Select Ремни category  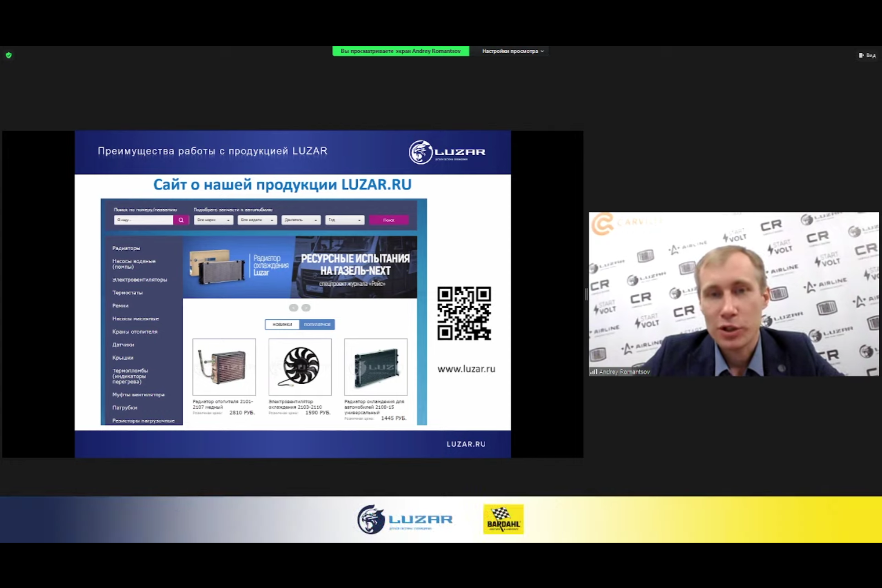[120, 306]
